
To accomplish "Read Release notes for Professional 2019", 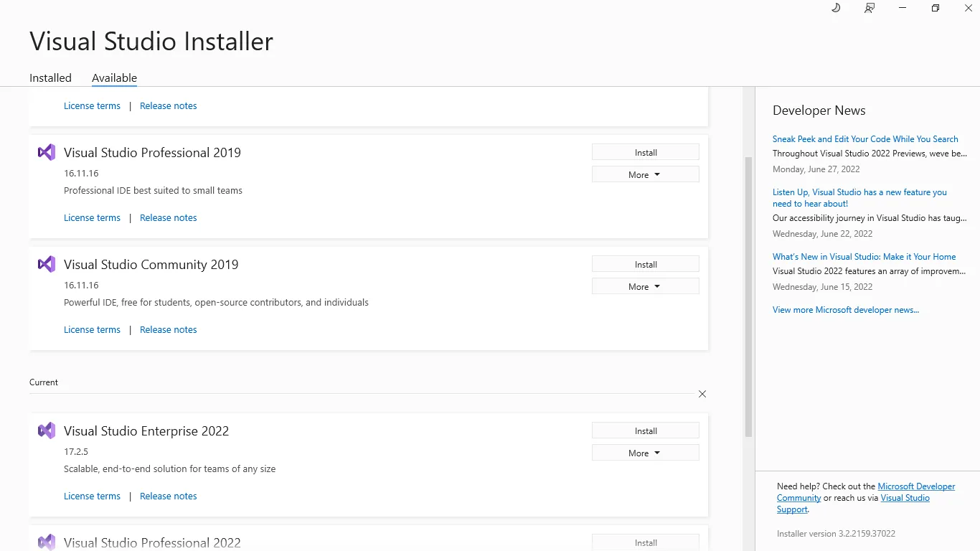I will [x=168, y=217].
